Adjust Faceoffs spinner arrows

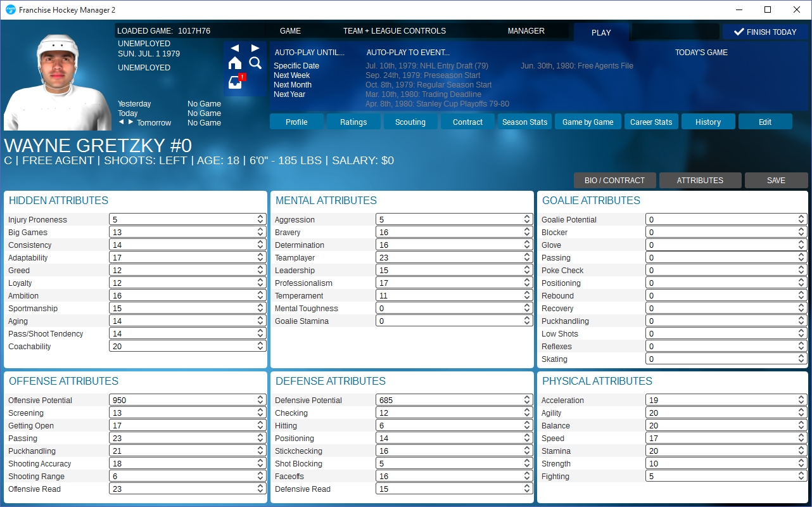tap(527, 476)
